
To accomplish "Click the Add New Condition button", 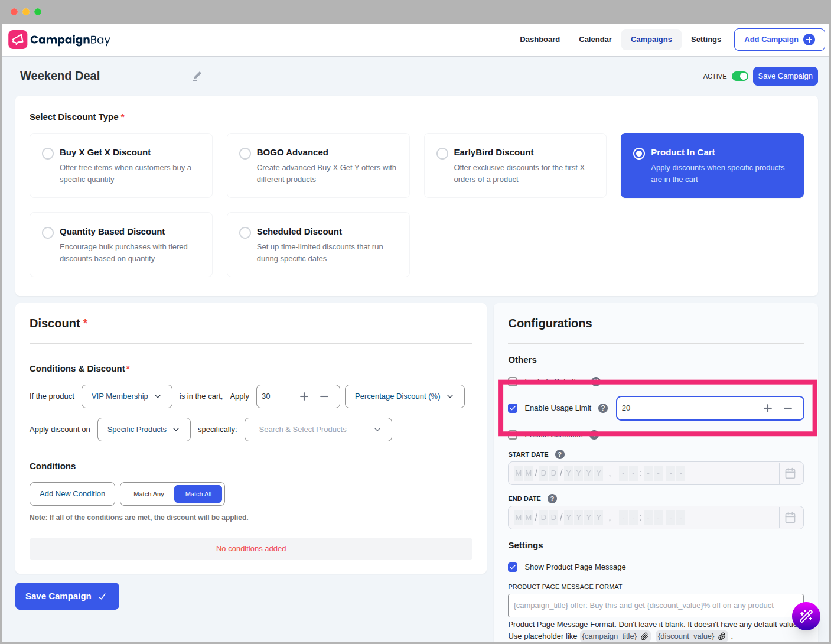I will point(72,494).
